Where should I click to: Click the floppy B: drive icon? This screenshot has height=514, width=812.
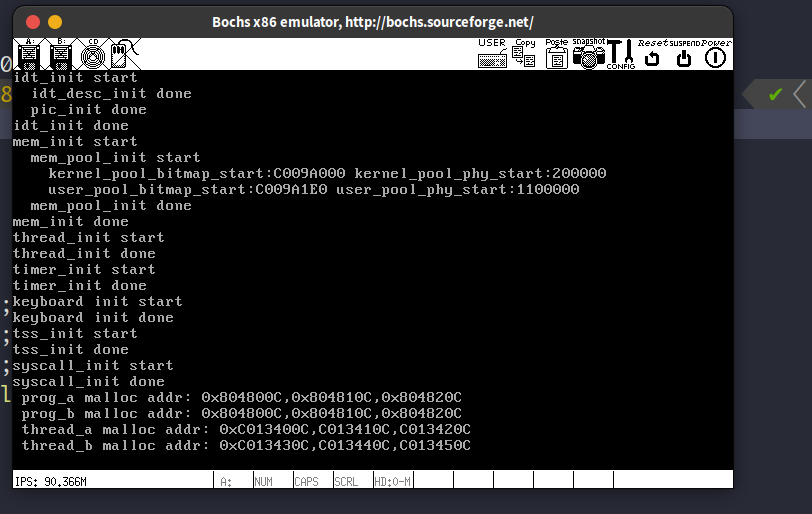61,54
